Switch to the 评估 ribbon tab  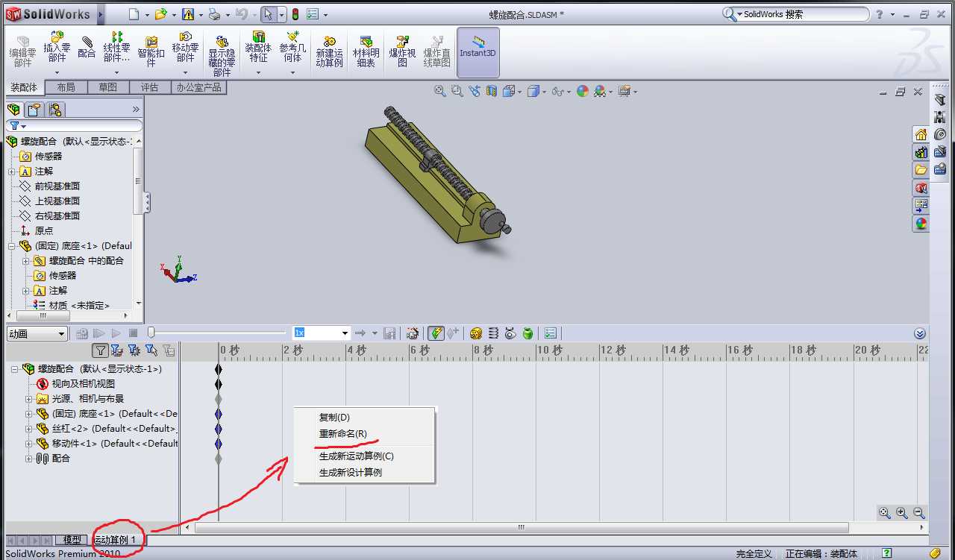(x=149, y=87)
